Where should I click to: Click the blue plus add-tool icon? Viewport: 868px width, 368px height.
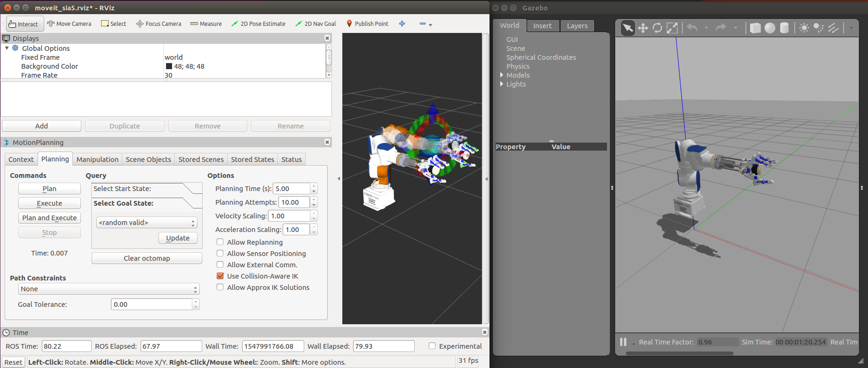click(402, 24)
